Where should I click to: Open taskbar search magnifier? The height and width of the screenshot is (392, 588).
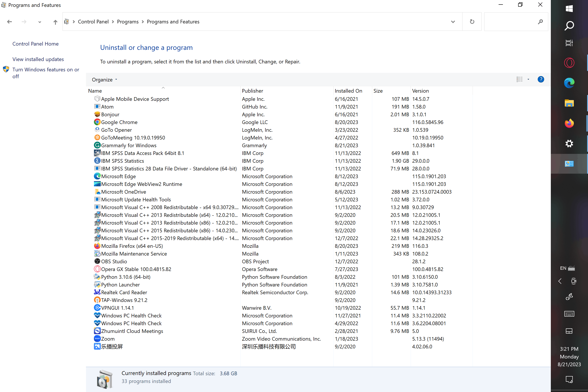coord(569,26)
